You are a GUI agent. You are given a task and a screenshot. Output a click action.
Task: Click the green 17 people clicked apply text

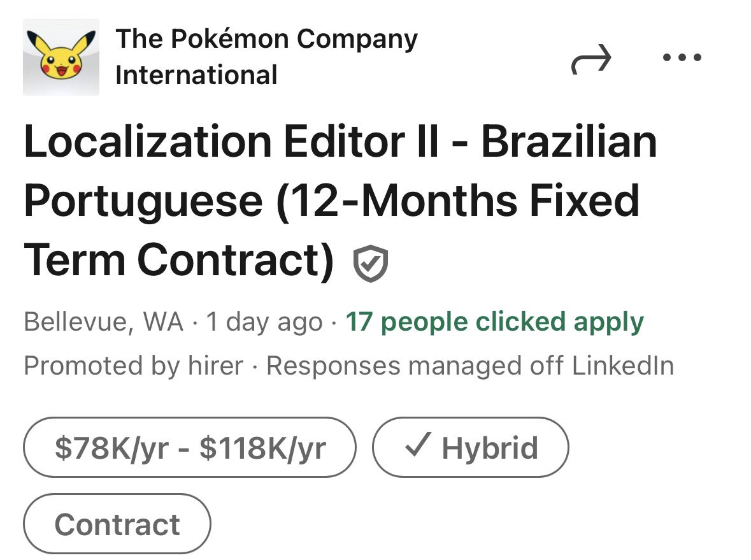[494, 322]
